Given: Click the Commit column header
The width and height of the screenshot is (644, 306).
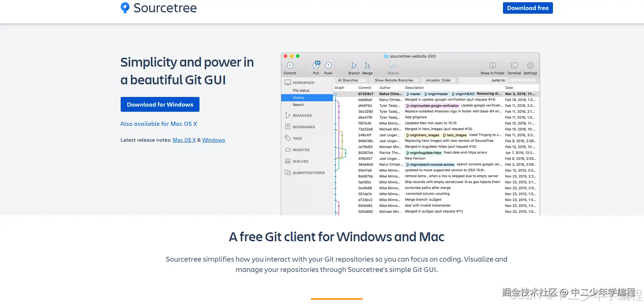Looking at the screenshot, I should [365, 88].
